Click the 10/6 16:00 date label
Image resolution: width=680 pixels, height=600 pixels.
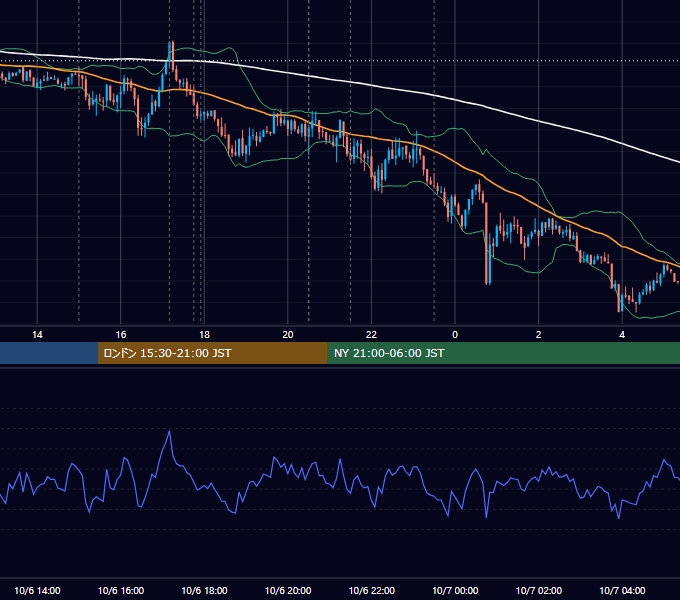121,590
